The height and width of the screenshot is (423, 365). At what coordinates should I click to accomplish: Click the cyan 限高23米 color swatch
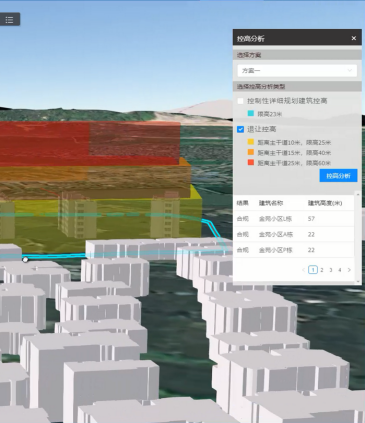click(251, 113)
